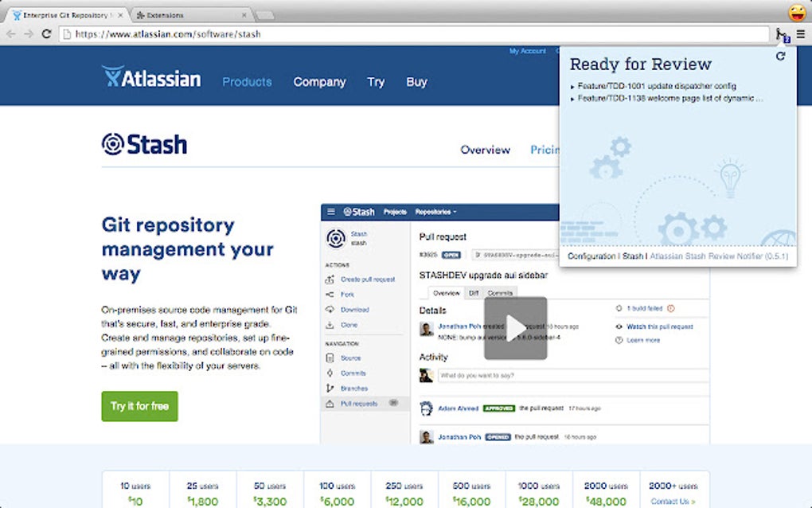Click the Stash product logo

(144, 144)
